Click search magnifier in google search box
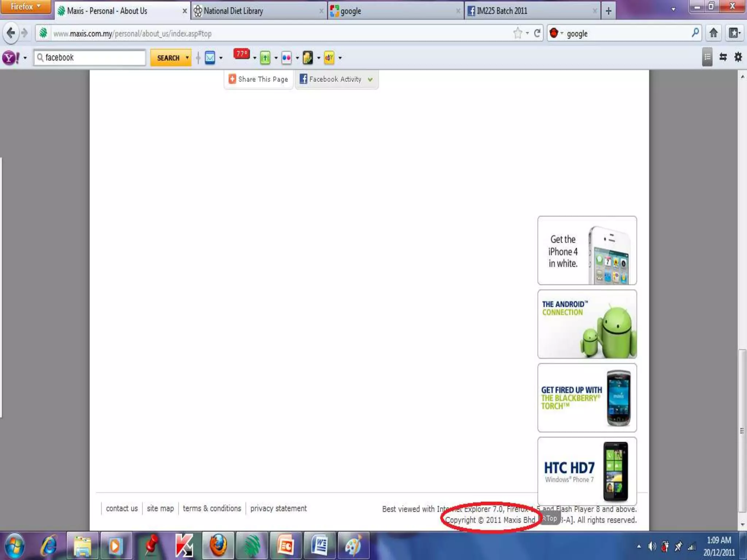The width and height of the screenshot is (747, 560). [x=695, y=33]
